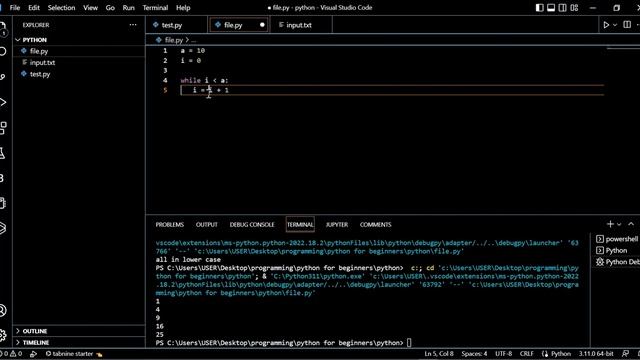Click the editor minimap at top right

click(622, 50)
